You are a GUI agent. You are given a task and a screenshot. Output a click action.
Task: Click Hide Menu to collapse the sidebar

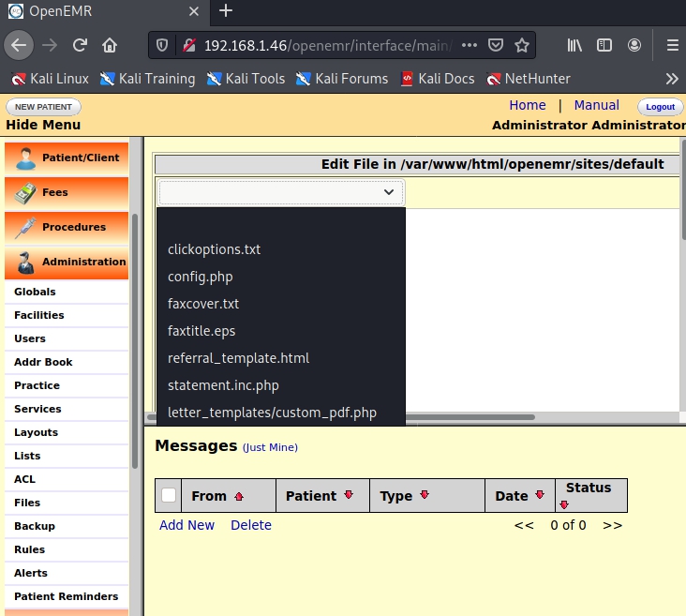[x=43, y=125]
